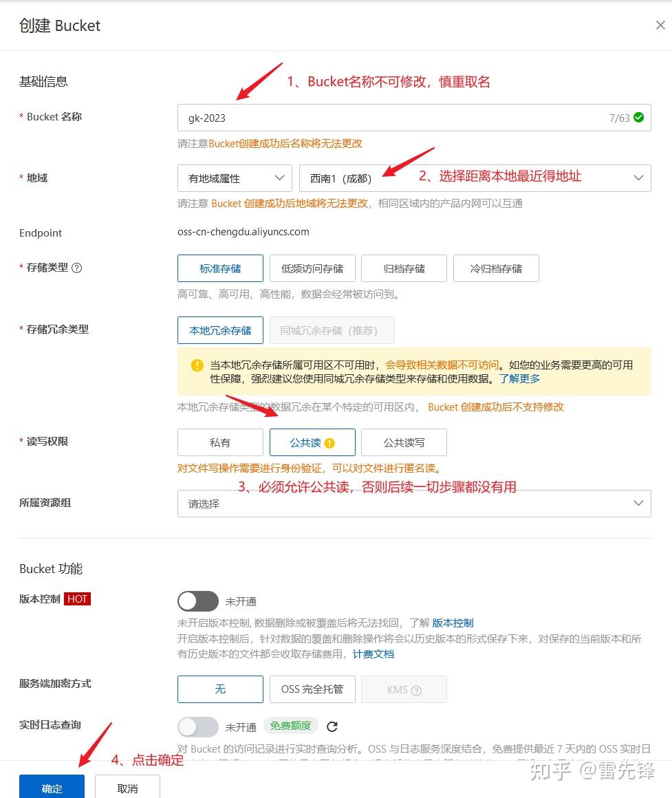
Task: Open the 所属资源组 请选择 dropdown
Action: [x=413, y=503]
